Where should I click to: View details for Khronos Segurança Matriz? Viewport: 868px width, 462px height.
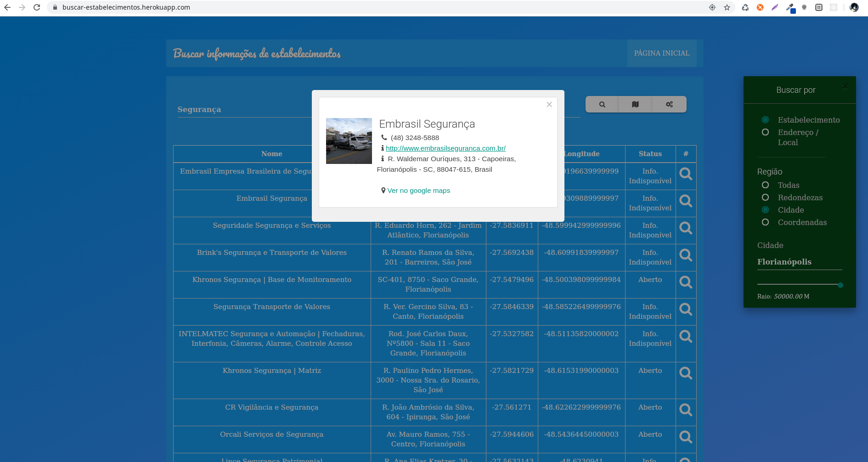(x=686, y=373)
